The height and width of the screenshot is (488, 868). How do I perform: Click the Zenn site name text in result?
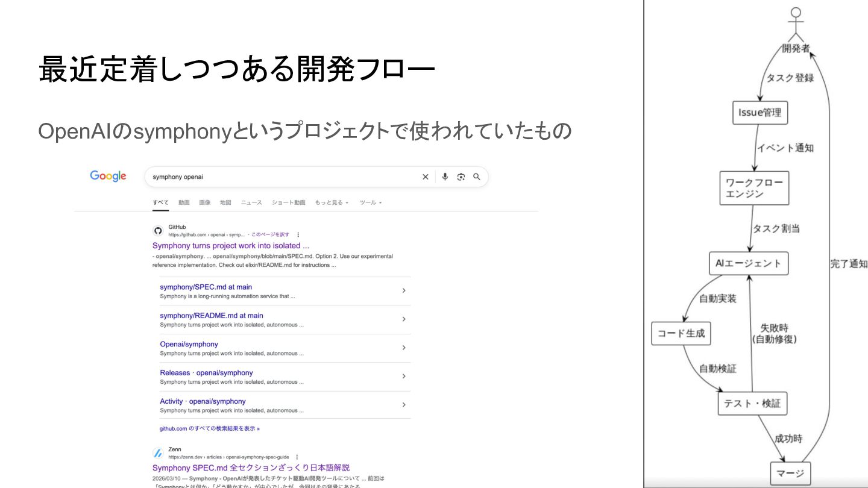tap(175, 449)
